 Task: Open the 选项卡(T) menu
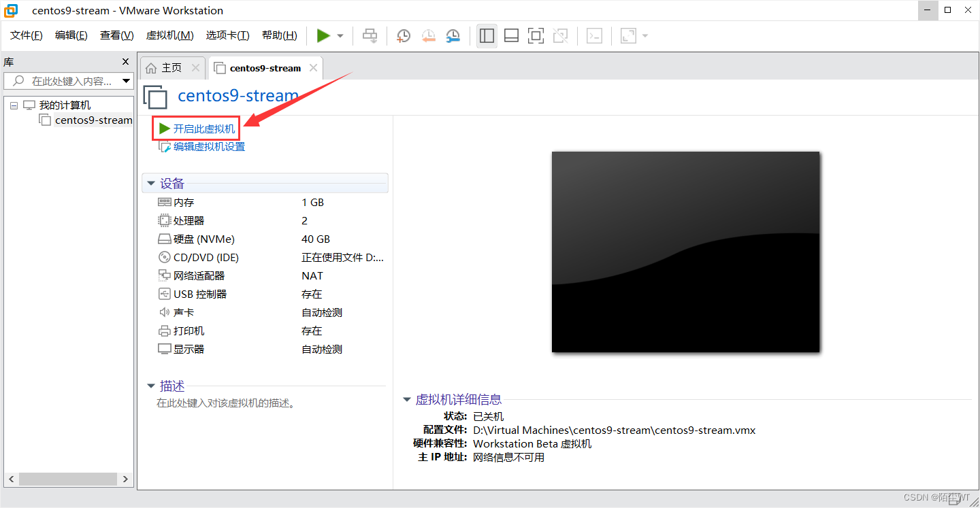[x=227, y=35]
